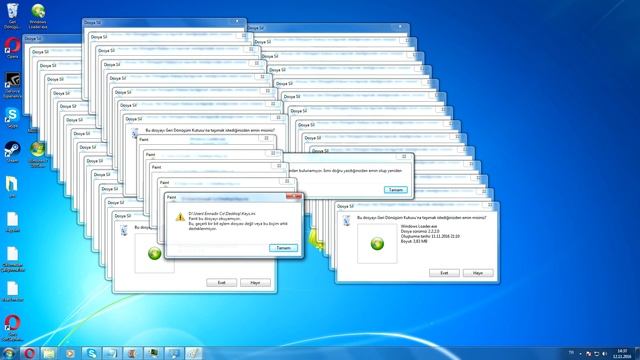Select the Skype desktop shortcut
This screenshot has height=360, width=640.
pos(12,118)
